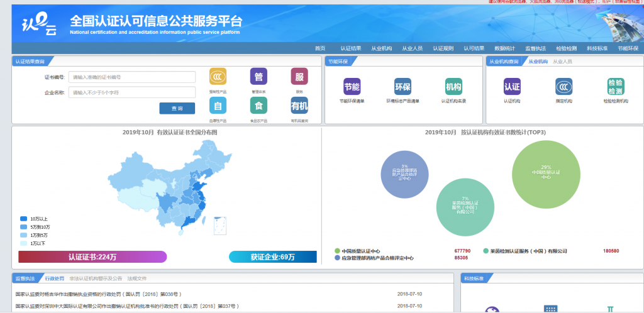The height and width of the screenshot is (313, 644).
Task: Click the green 29% 中国质量认证中心 bubble
Action: coord(546,174)
